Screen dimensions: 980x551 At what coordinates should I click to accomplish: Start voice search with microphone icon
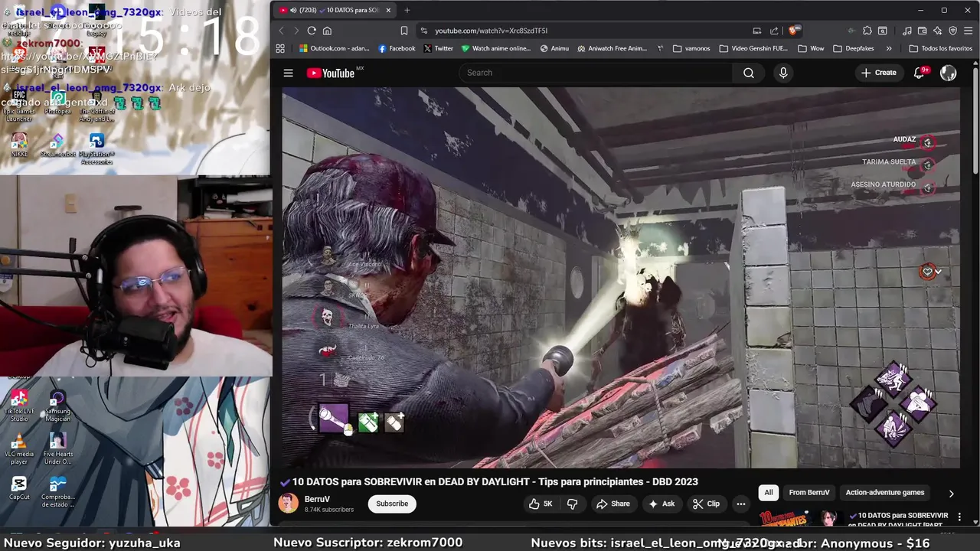tap(782, 73)
